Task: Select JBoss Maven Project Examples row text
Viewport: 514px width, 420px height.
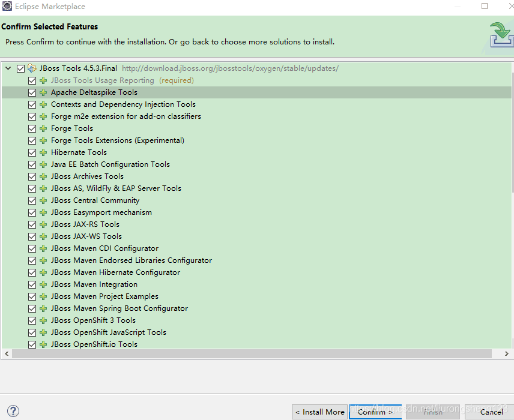Action: point(104,296)
